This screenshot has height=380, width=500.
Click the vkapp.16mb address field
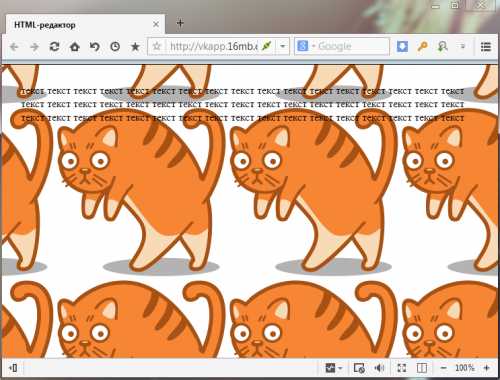click(214, 46)
